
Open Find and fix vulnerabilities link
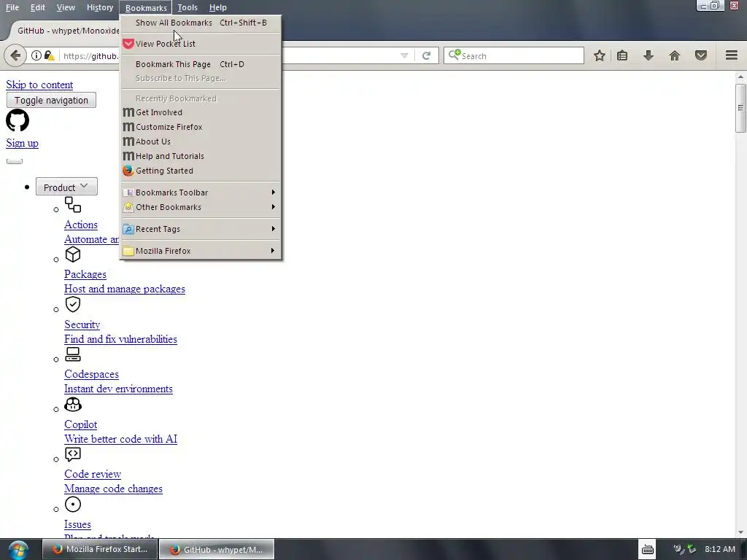click(x=120, y=339)
